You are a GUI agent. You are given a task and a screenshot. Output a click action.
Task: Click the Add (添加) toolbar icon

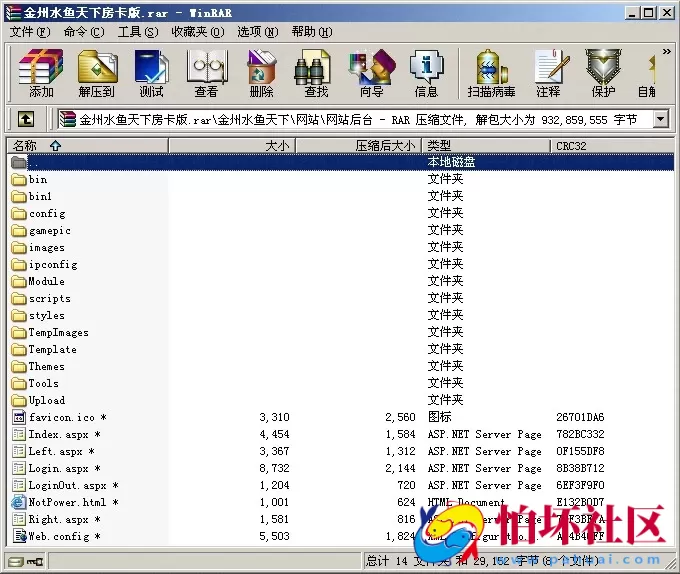(x=41, y=73)
